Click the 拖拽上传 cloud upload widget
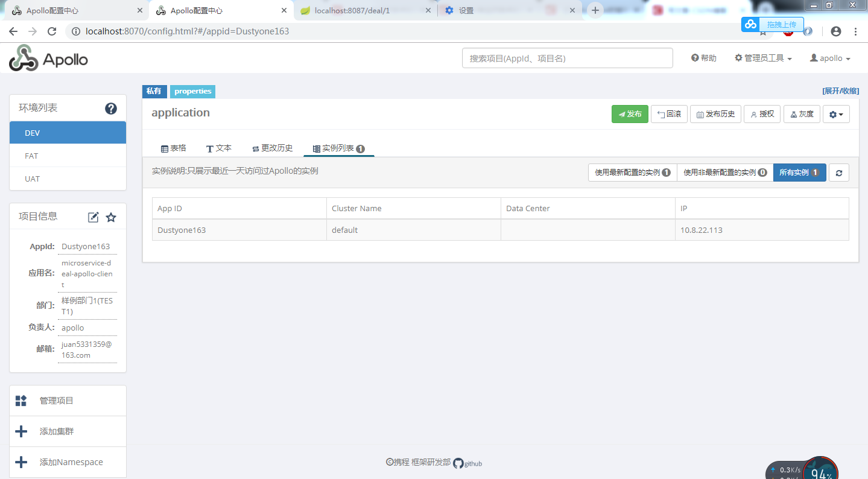This screenshot has height=479, width=868. 773,24
